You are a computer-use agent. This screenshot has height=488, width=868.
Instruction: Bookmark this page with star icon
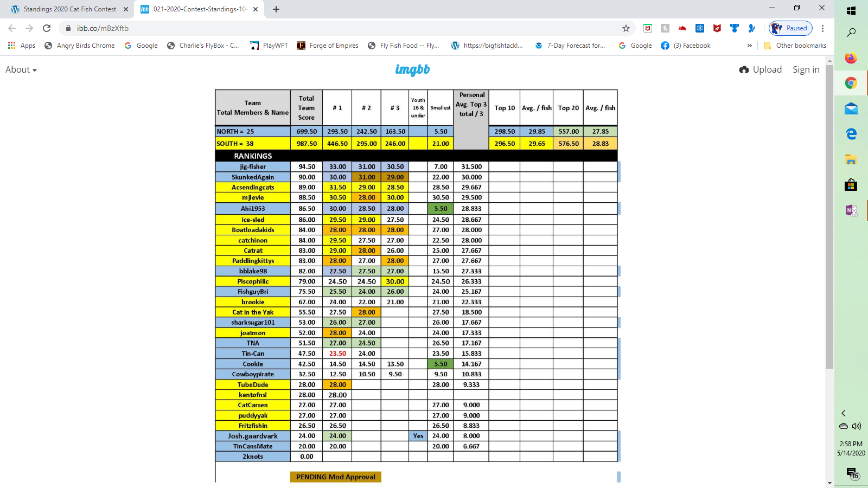(x=626, y=28)
